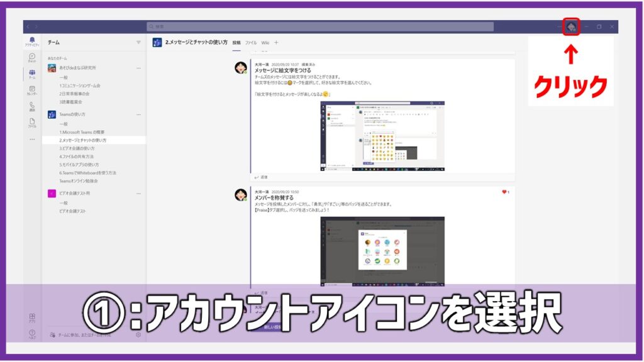This screenshot has height=362, width=644.
Task: Open the emoji screenshot image in first post
Action: click(382, 136)
